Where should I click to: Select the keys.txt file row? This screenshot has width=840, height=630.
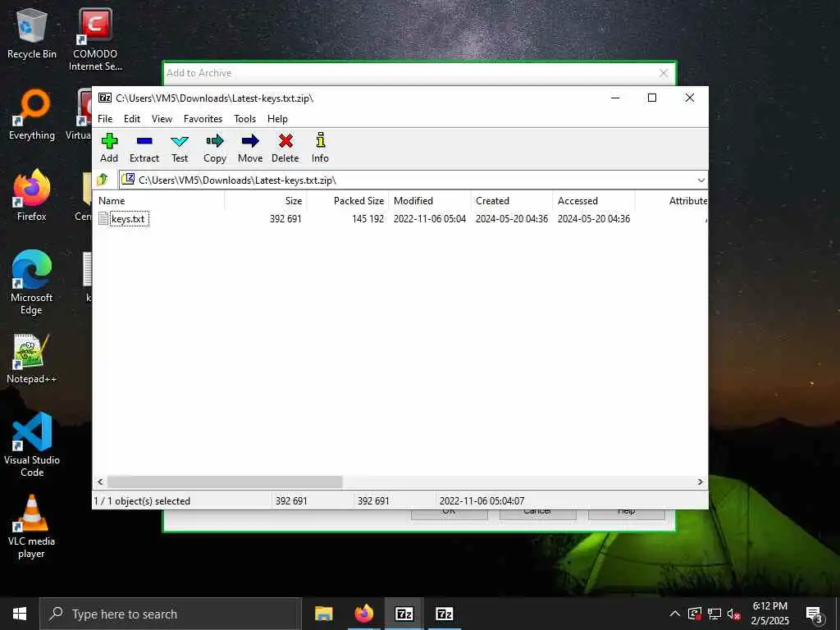[399, 218]
